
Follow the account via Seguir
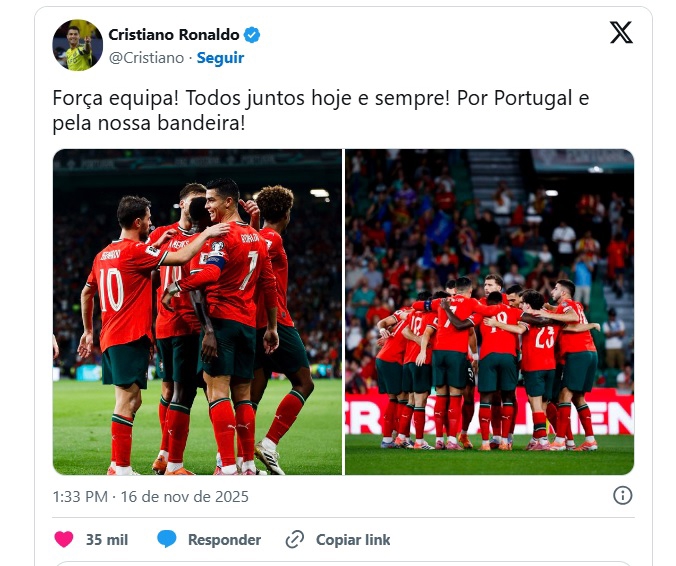pos(220,58)
